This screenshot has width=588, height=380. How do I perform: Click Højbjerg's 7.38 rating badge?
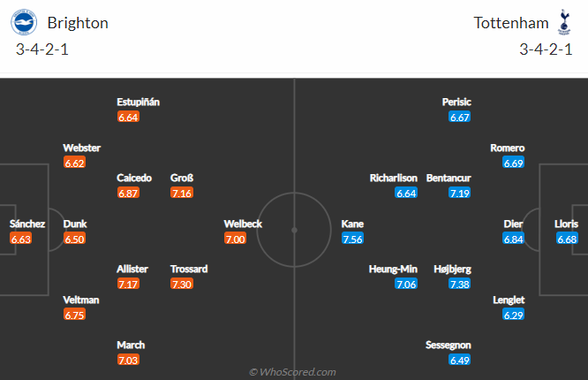(x=459, y=284)
